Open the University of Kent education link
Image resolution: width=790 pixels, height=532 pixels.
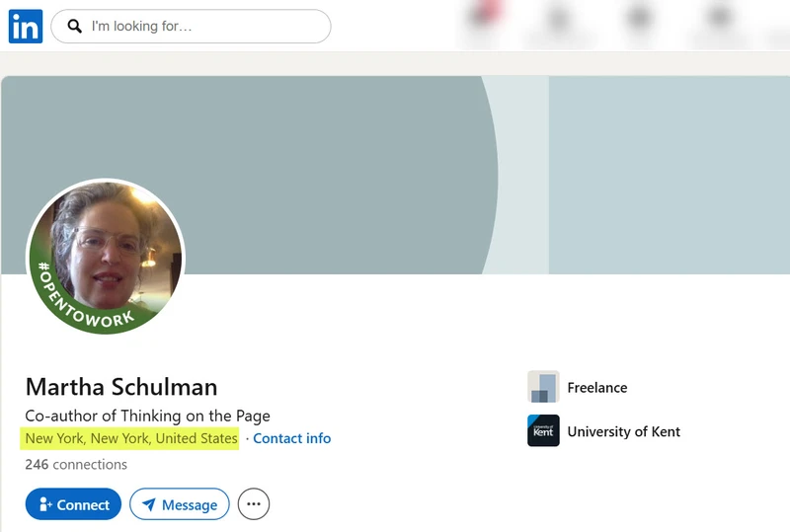coord(624,431)
